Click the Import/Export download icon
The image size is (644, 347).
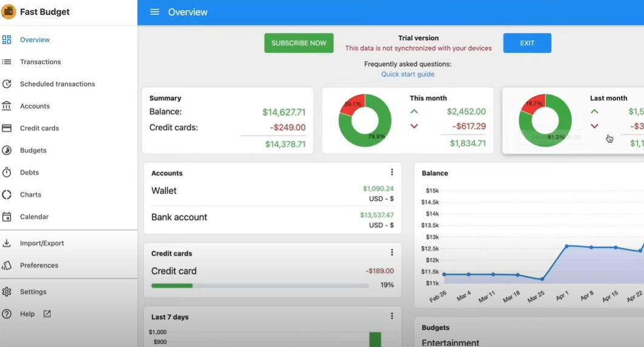pos(7,243)
